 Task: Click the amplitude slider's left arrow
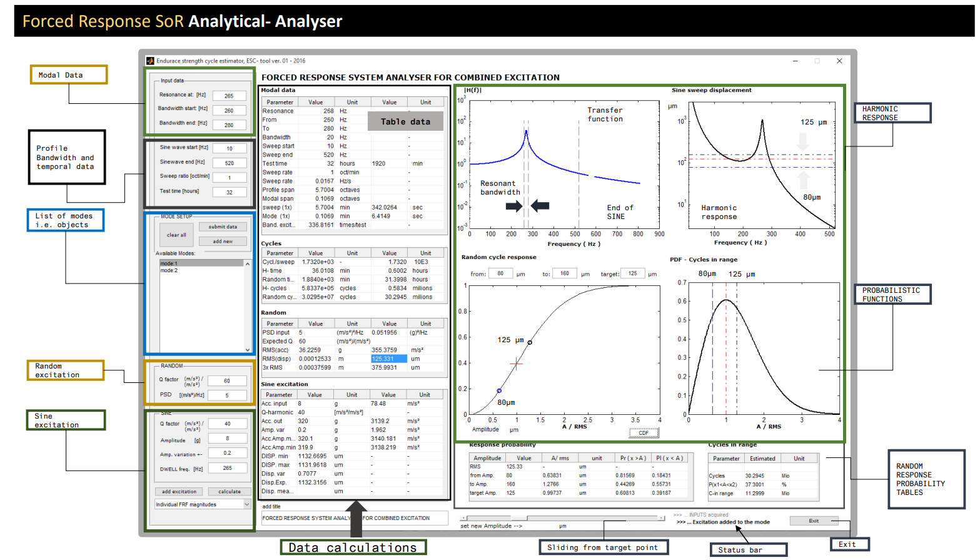tap(463, 518)
